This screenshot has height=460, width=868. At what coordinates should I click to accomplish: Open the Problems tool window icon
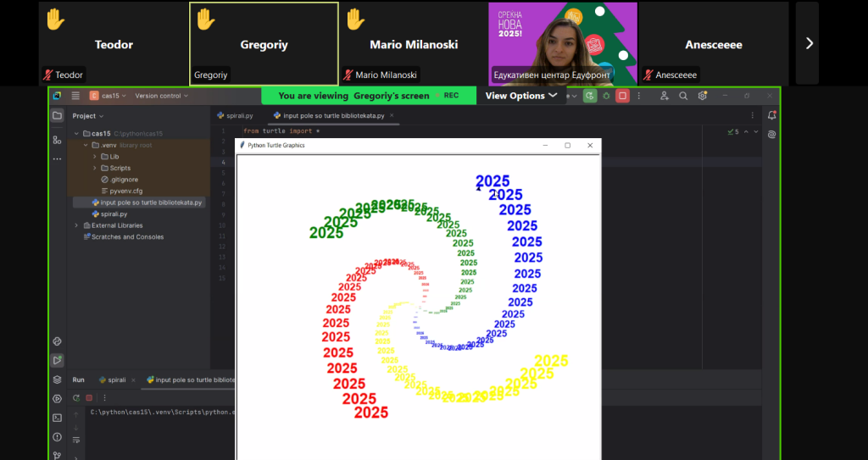pos(57,437)
